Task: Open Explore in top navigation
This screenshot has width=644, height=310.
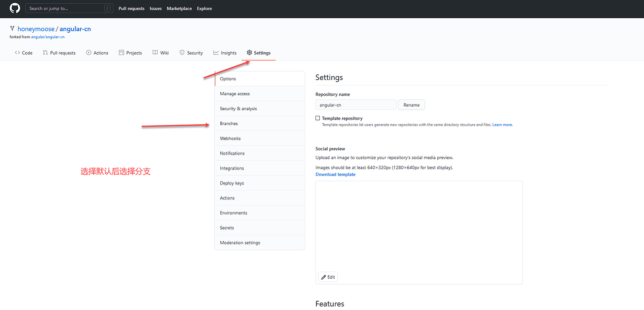Action: [204, 8]
